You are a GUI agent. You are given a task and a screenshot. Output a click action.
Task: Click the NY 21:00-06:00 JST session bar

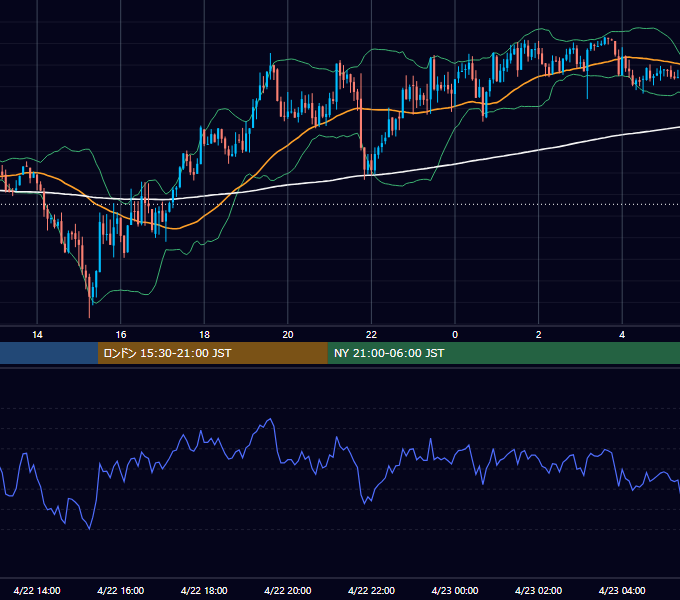503,353
